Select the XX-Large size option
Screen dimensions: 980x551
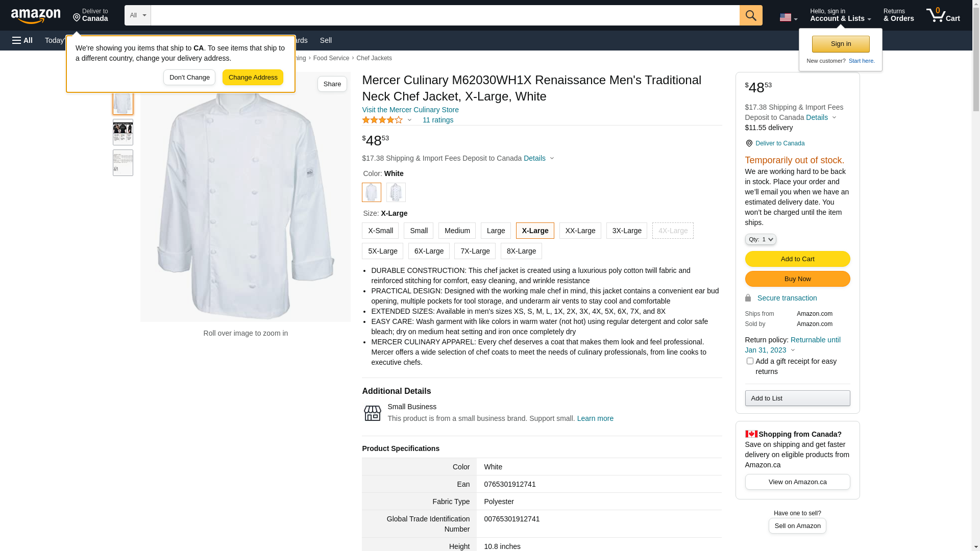coord(580,231)
